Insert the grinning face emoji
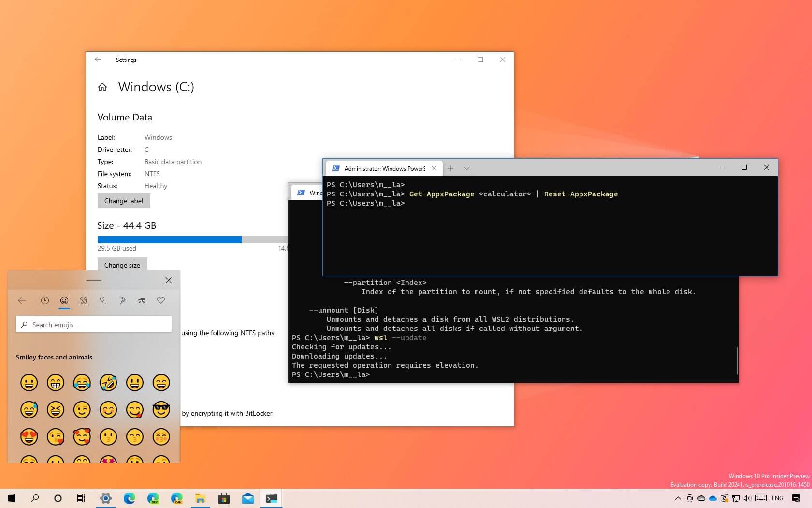The width and height of the screenshot is (812, 508). tap(29, 383)
